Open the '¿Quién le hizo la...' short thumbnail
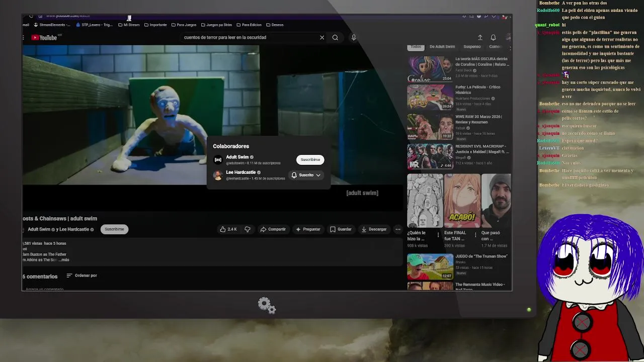This screenshot has height=362, width=644. point(425,201)
